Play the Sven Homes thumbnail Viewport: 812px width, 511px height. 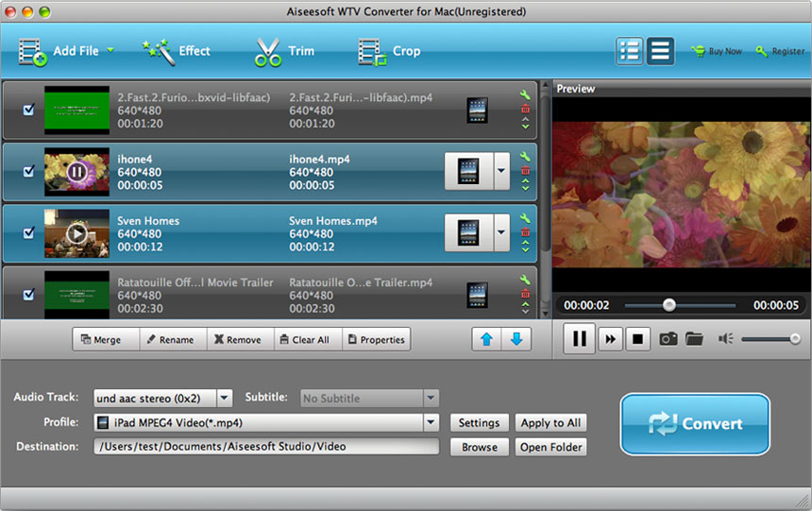tap(76, 233)
